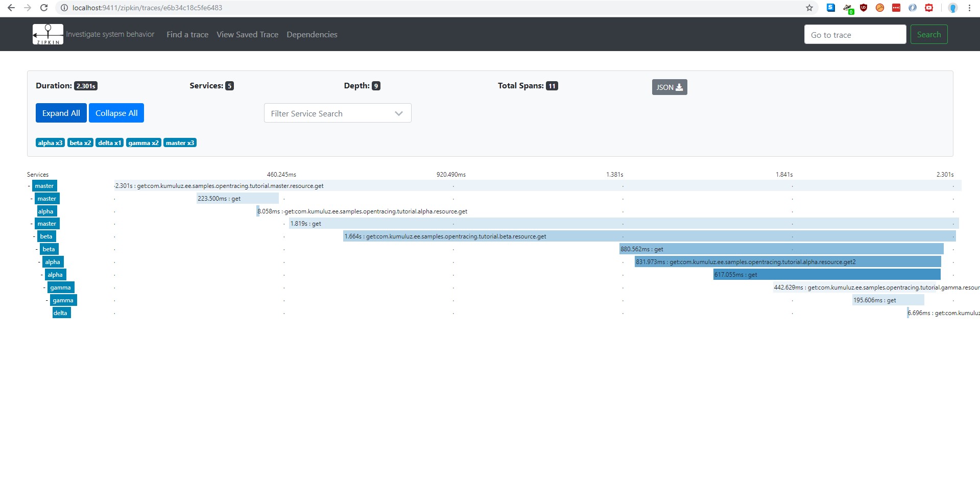The image size is (980, 503).
Task: Click Collapse All spans
Action: 116,113
